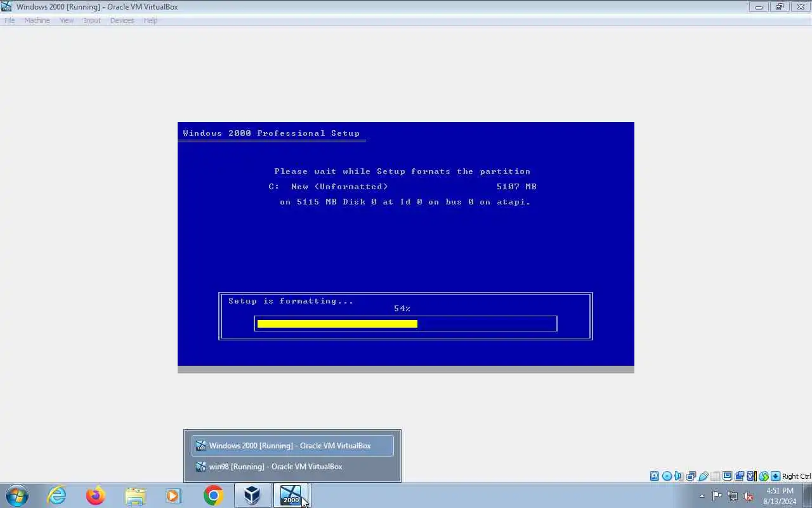The width and height of the screenshot is (812, 508).
Task: Open Windows Media Player from the taskbar
Action: point(174,495)
